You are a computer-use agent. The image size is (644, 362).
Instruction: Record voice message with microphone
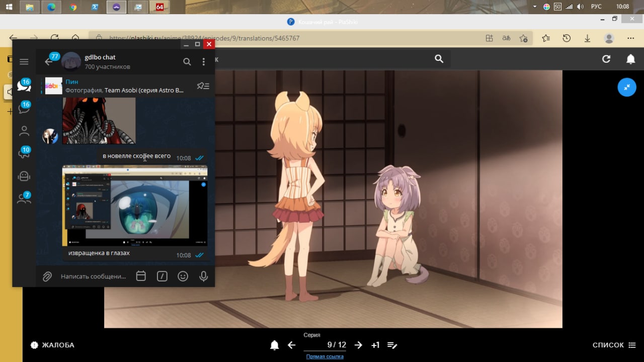[x=203, y=276]
